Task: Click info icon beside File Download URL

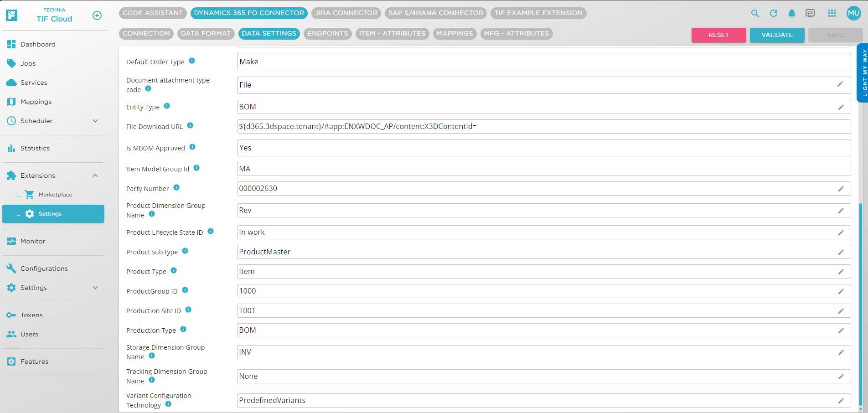Action: click(190, 126)
